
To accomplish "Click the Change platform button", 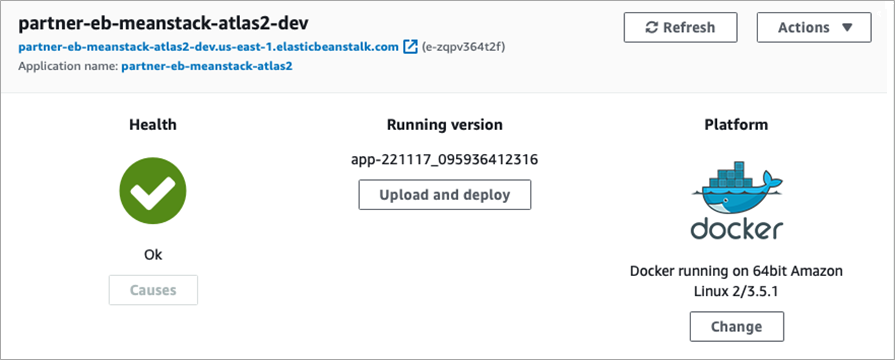I will coord(736,326).
